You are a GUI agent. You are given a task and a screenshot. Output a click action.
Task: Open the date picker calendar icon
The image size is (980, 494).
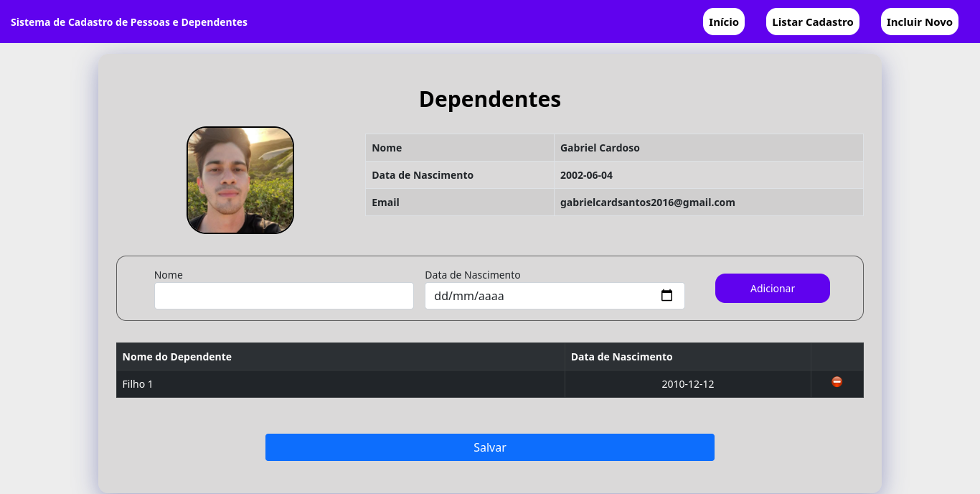(666, 295)
